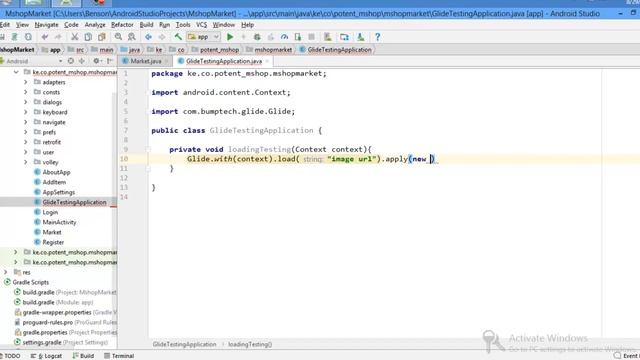Click the Apply Changes lightning icon

click(x=243, y=37)
